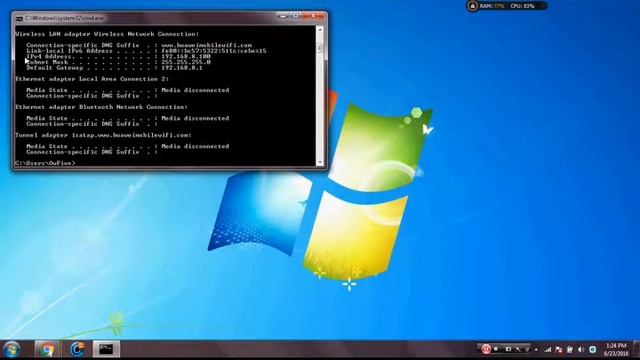
Task: Open the network signal tray icon
Action: [548, 350]
